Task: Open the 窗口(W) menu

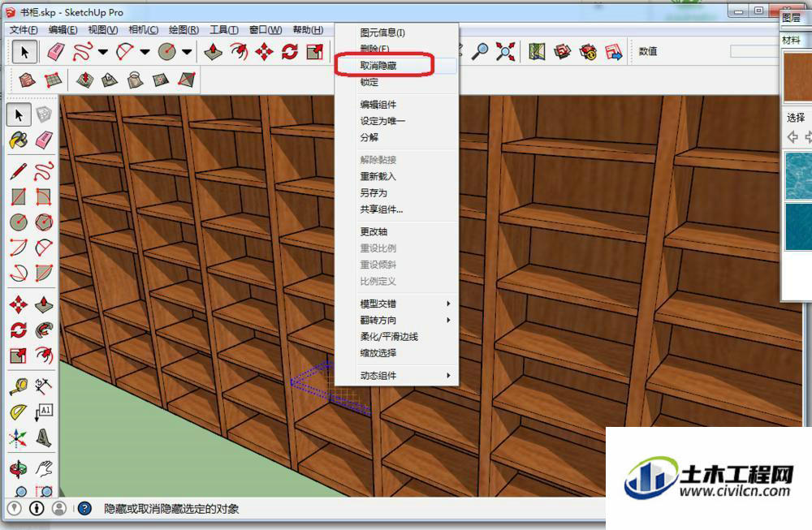Action: click(266, 29)
